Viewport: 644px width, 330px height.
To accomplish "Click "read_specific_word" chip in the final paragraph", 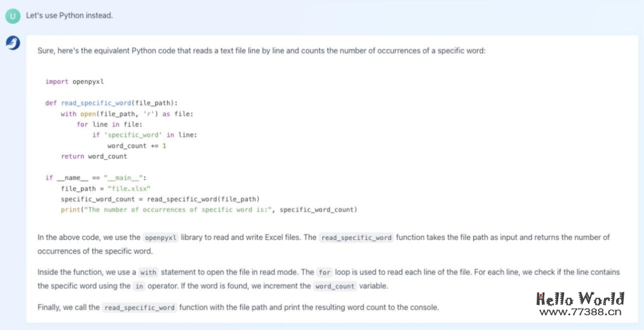I will (140, 308).
